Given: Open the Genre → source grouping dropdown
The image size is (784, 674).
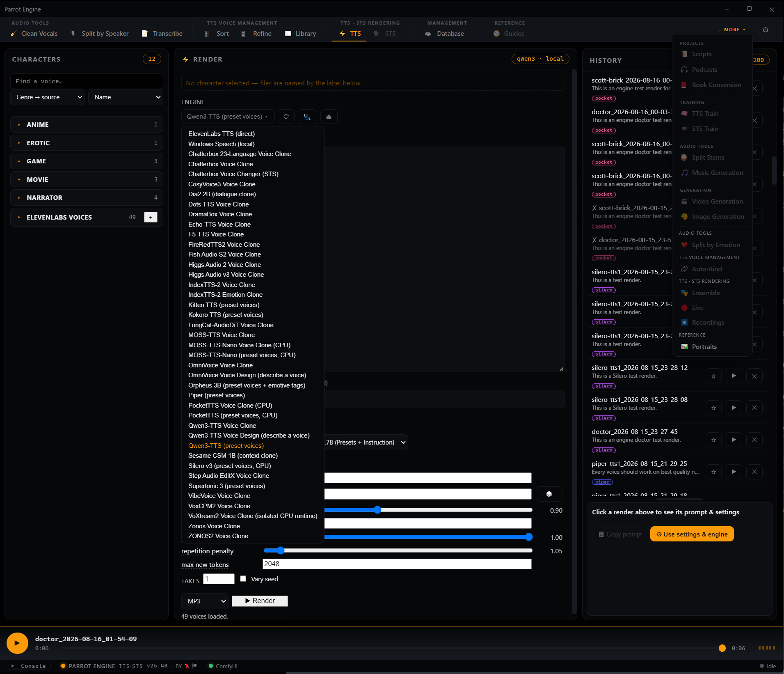Looking at the screenshot, I should point(48,97).
